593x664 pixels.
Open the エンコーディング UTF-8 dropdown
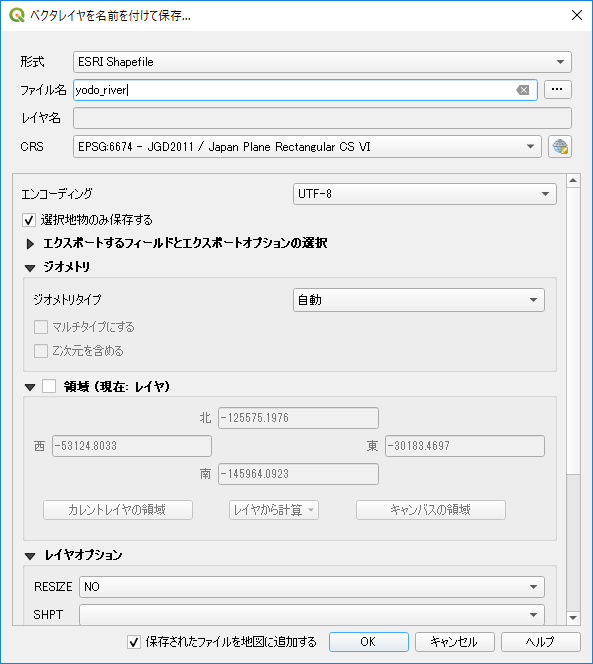(424, 194)
